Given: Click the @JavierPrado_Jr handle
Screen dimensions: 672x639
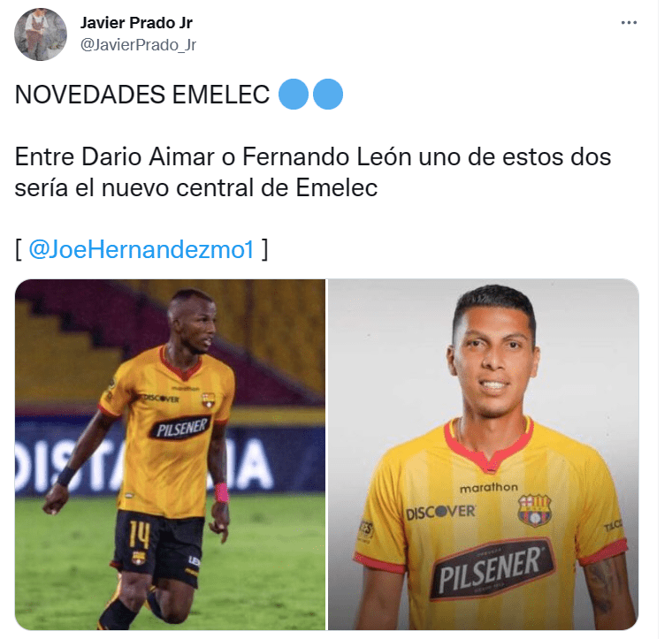Looking at the screenshot, I should point(138,44).
